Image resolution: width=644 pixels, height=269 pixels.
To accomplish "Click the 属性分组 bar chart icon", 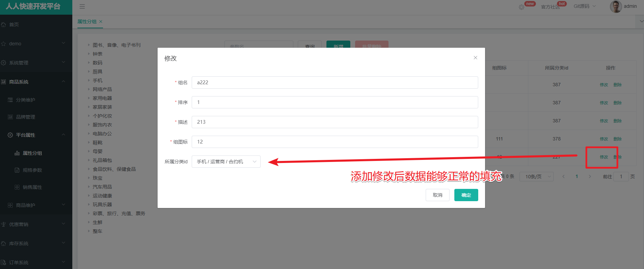I will pos(17,153).
